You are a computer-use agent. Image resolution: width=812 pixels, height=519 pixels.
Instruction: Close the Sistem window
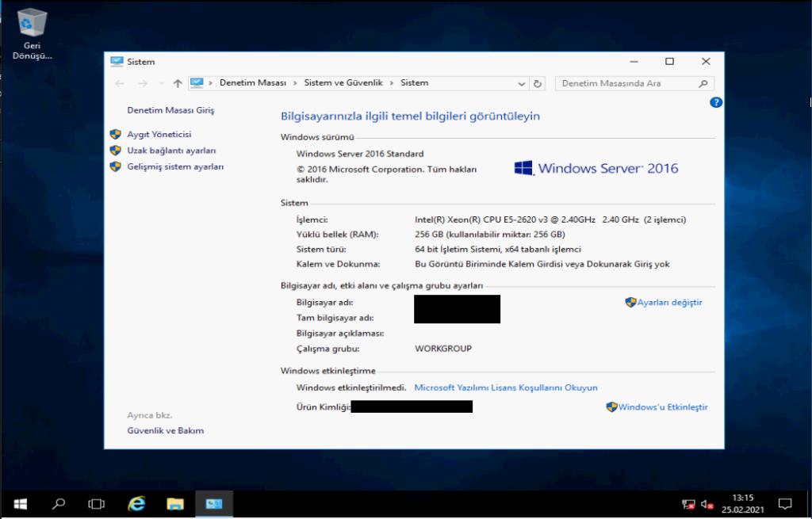(706, 62)
